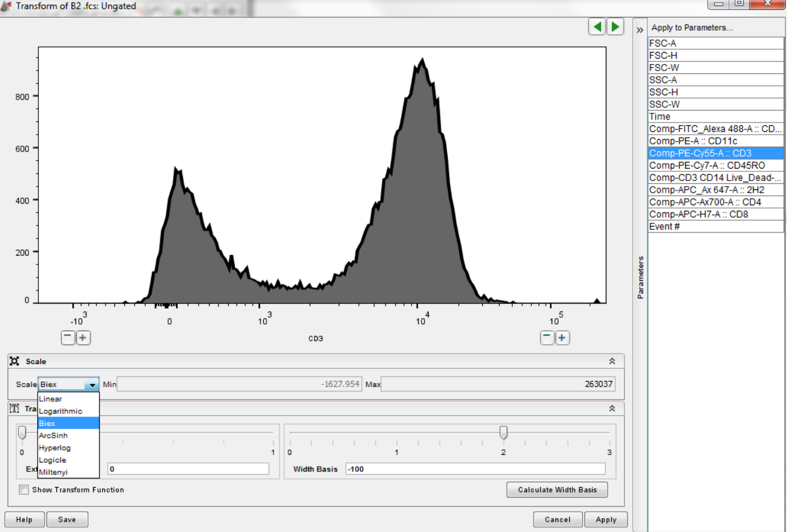The width and height of the screenshot is (787, 532).
Task: Collapse the Transform section chevron
Action: tap(612, 408)
